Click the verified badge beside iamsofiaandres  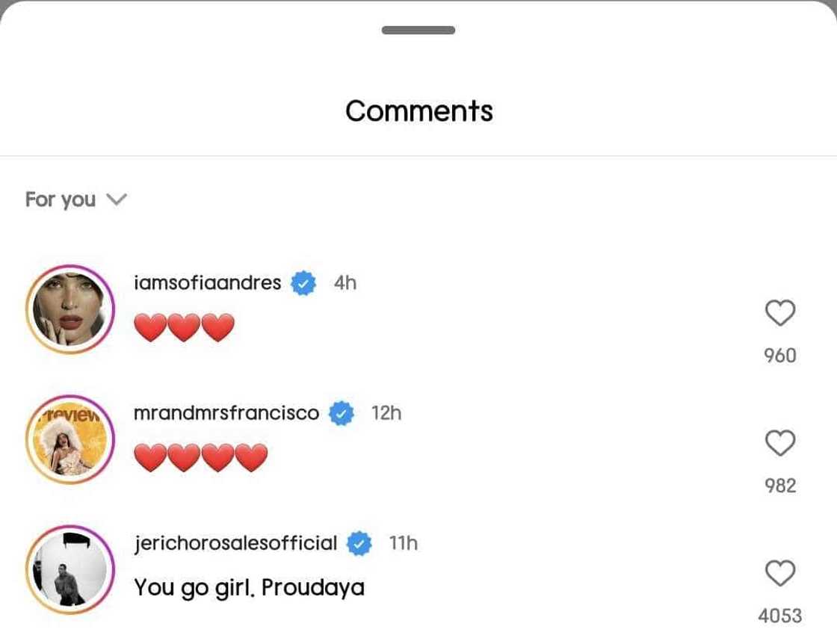tap(303, 283)
